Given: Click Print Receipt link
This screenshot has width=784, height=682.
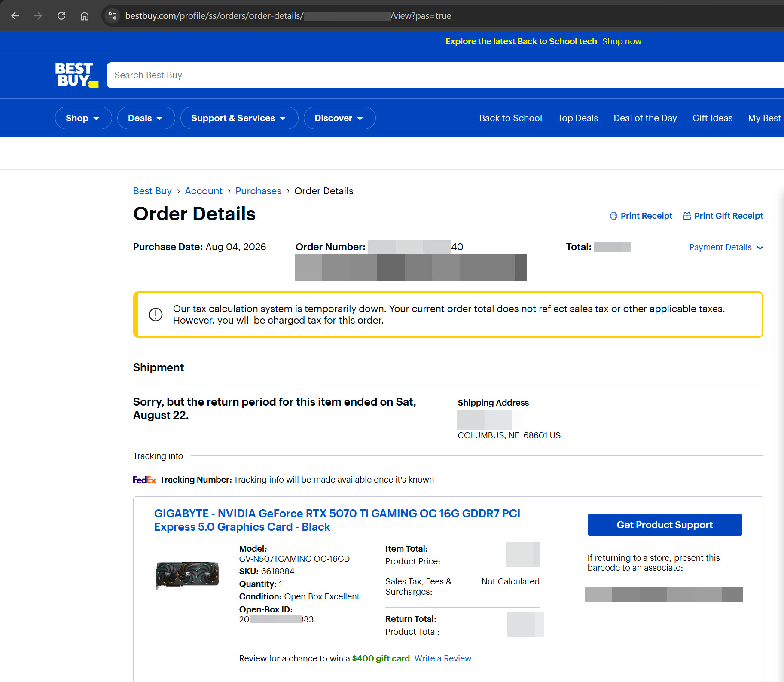Looking at the screenshot, I should [x=646, y=216].
